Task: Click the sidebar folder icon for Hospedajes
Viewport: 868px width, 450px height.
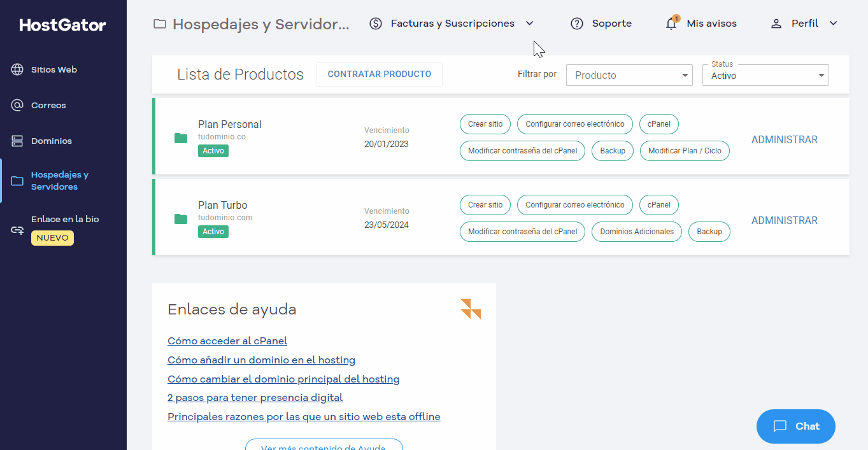Action: click(x=17, y=181)
